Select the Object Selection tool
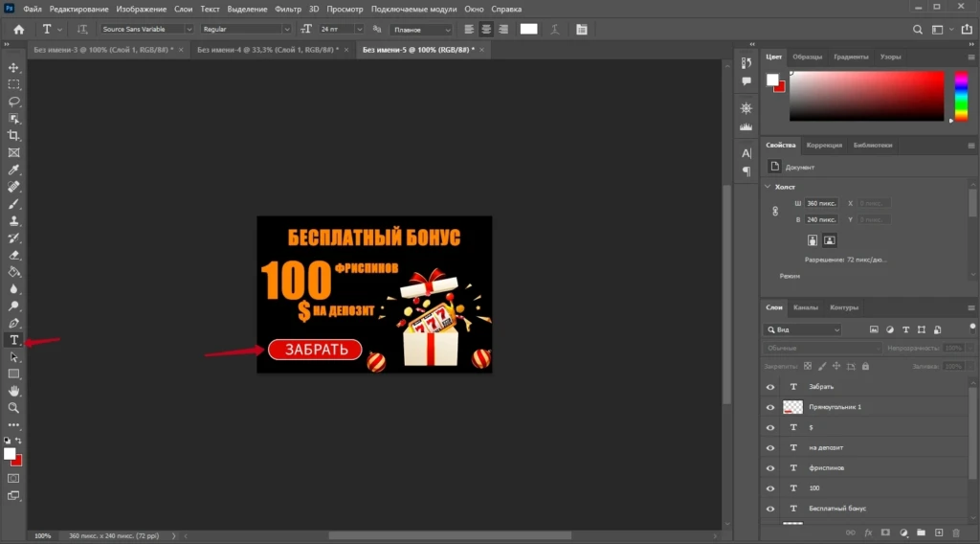 coord(13,119)
